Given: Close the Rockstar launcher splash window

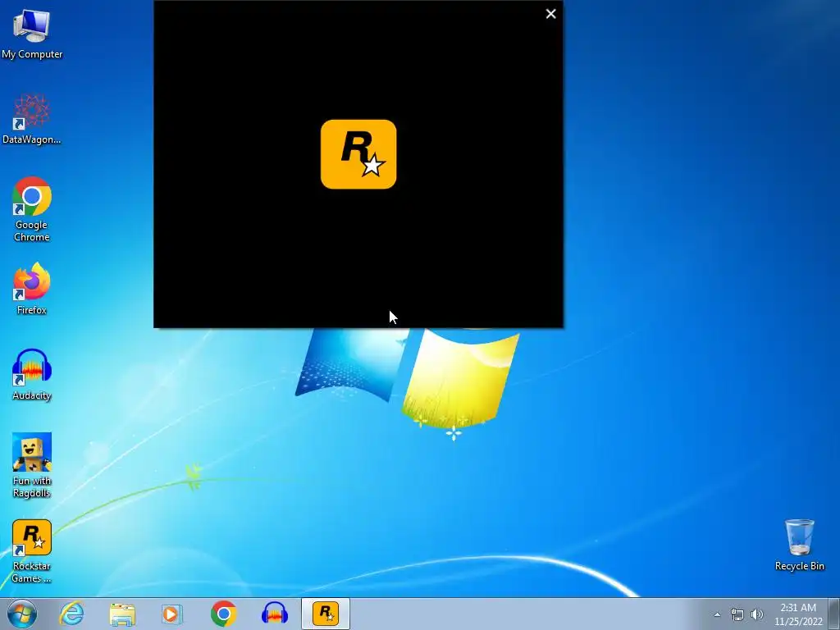Looking at the screenshot, I should (550, 14).
